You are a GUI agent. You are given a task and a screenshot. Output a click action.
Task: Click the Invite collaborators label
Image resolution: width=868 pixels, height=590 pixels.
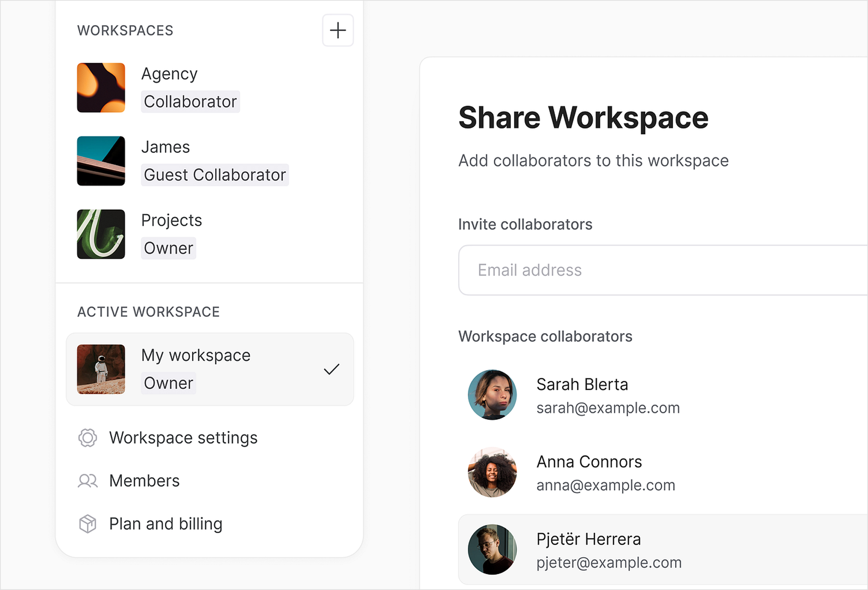(x=525, y=224)
